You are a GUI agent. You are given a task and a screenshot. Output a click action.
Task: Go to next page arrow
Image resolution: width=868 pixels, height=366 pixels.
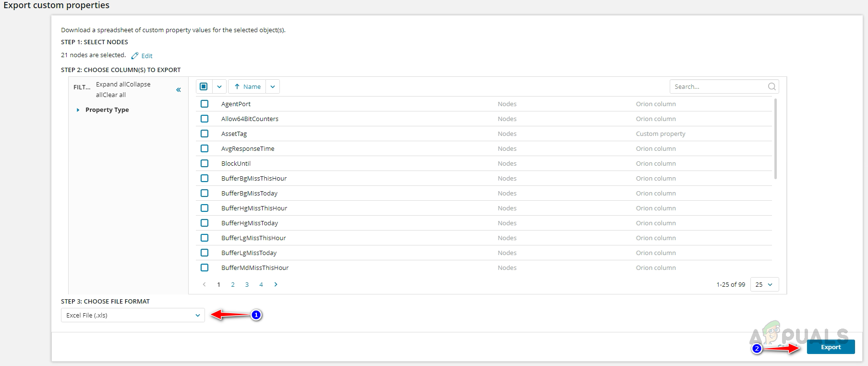point(276,284)
